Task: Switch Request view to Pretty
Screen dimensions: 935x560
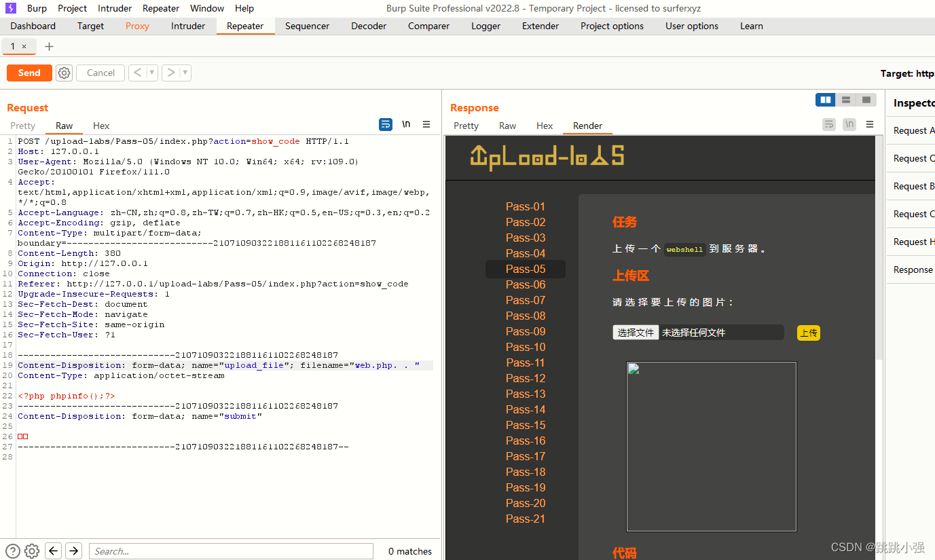Action: point(22,126)
